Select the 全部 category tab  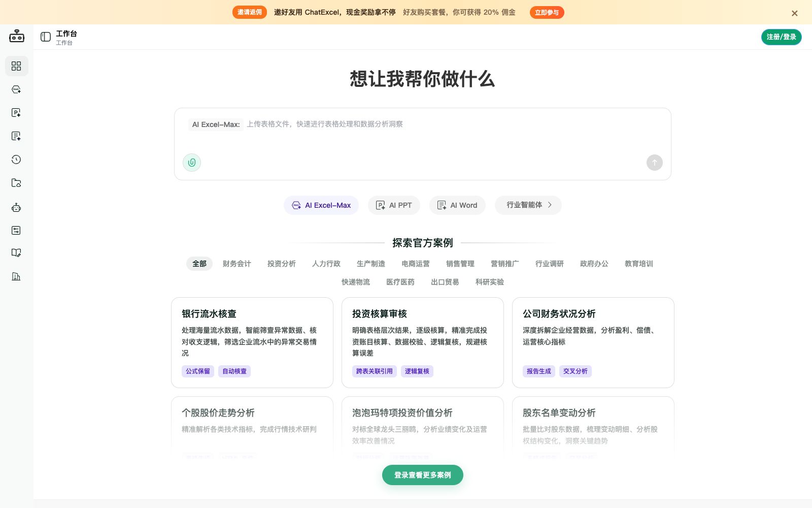[x=199, y=264]
